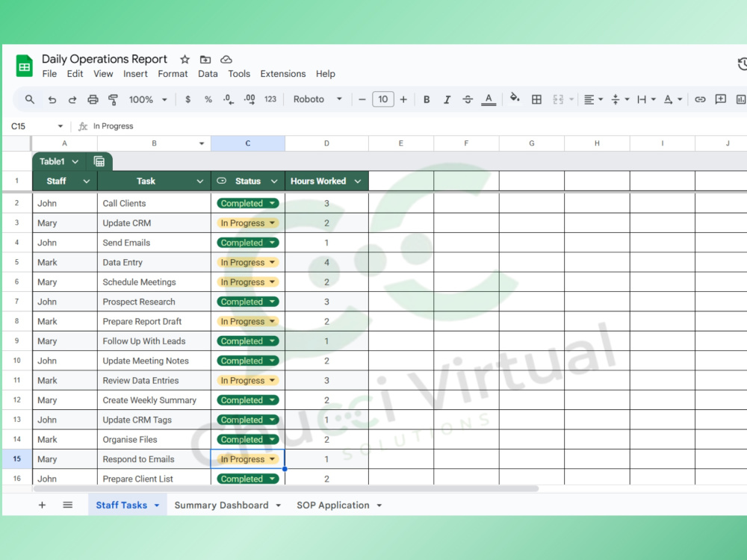Open the Hours Worked column dropdown
This screenshot has width=747, height=560.
point(358,181)
